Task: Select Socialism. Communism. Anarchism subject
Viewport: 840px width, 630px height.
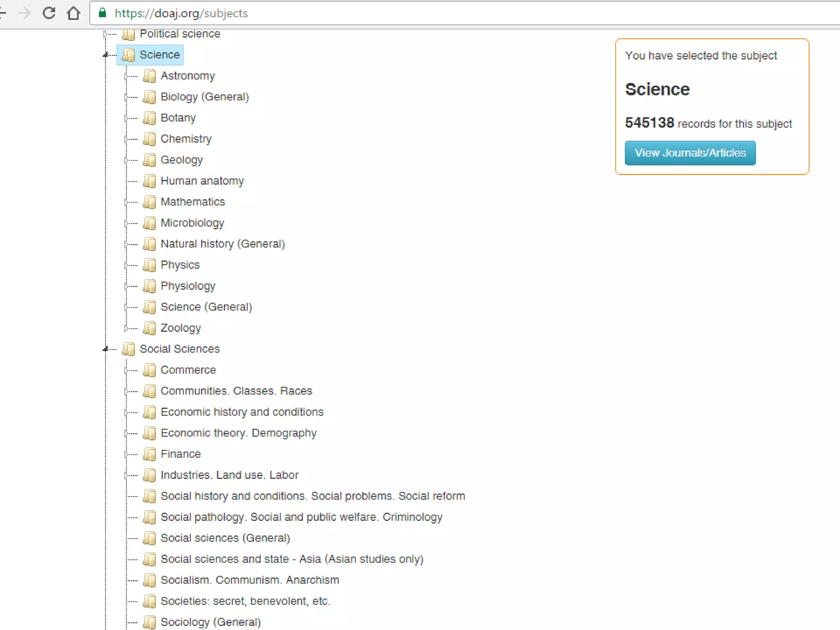Action: [x=249, y=580]
